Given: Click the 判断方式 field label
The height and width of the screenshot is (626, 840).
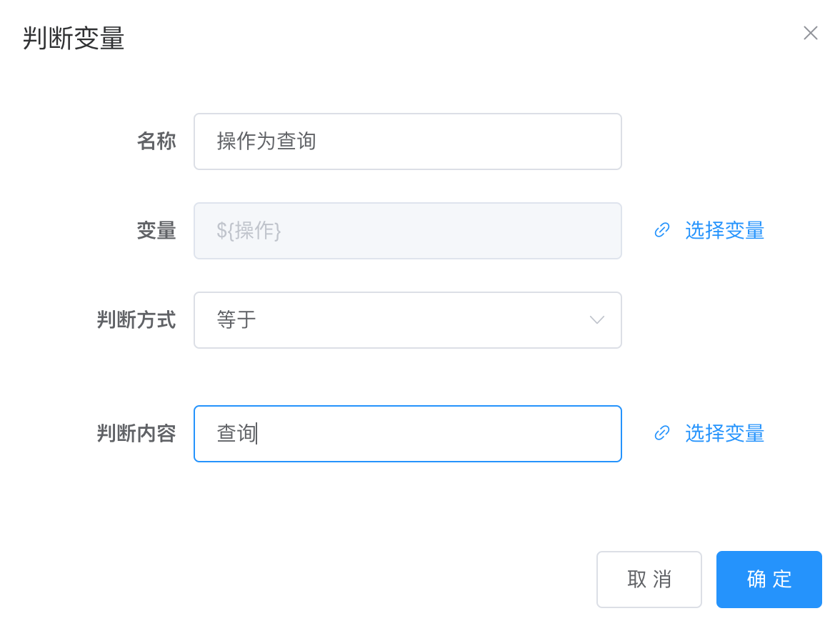Looking at the screenshot, I should [136, 320].
